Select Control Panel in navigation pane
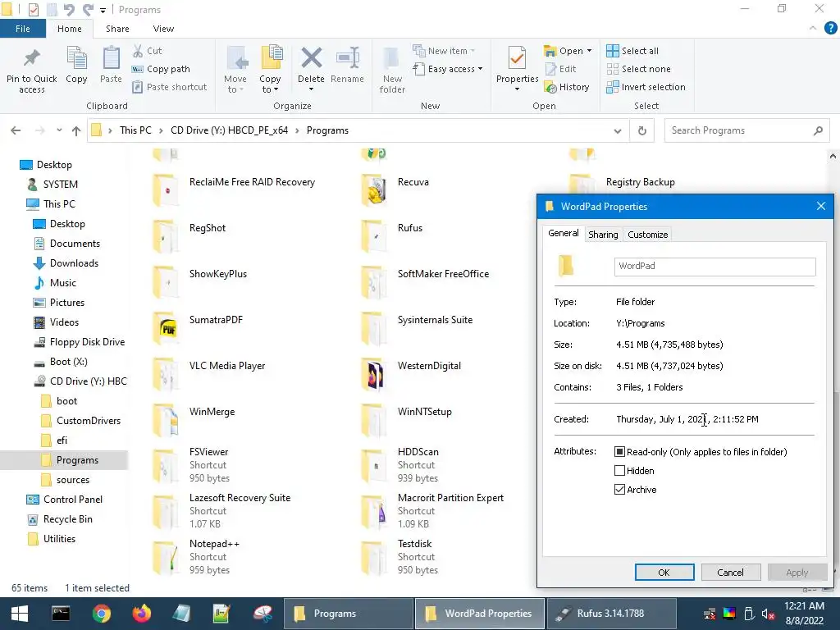This screenshot has height=630, width=840. pos(73,500)
